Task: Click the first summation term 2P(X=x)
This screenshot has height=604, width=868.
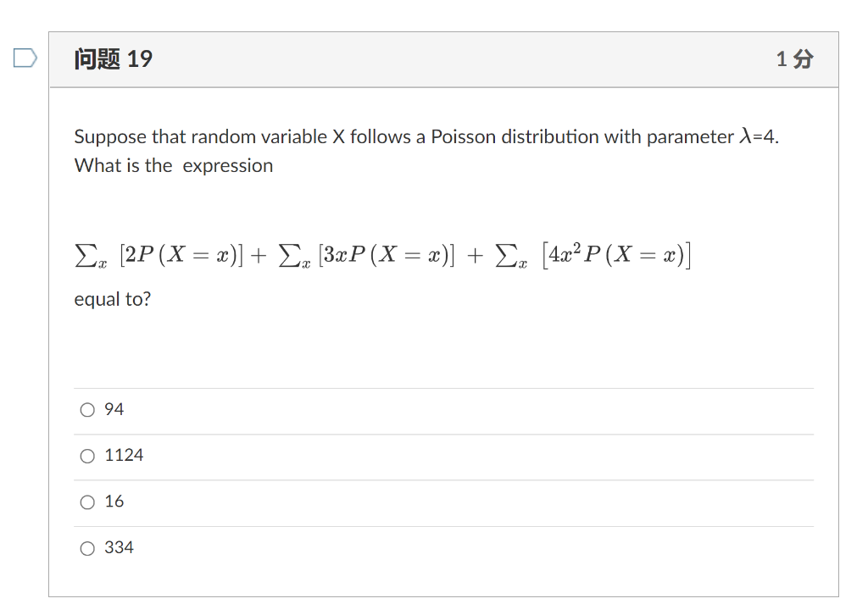Action: (x=159, y=255)
